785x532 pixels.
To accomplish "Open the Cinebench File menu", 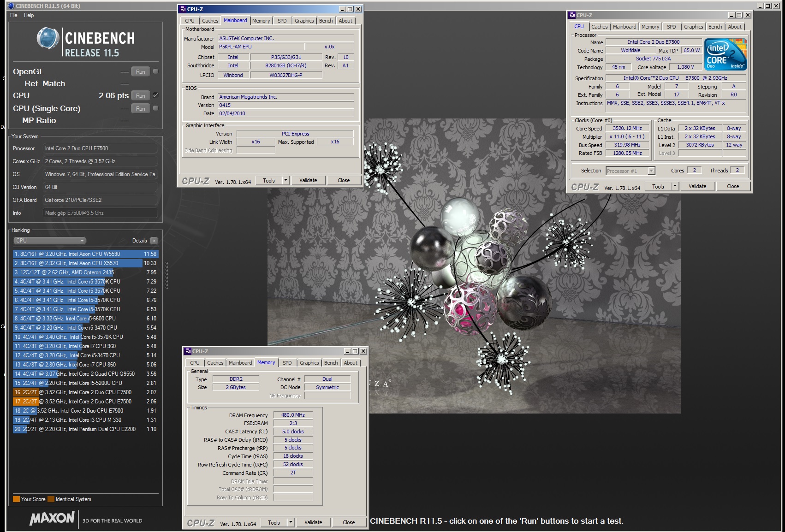I will (14, 15).
